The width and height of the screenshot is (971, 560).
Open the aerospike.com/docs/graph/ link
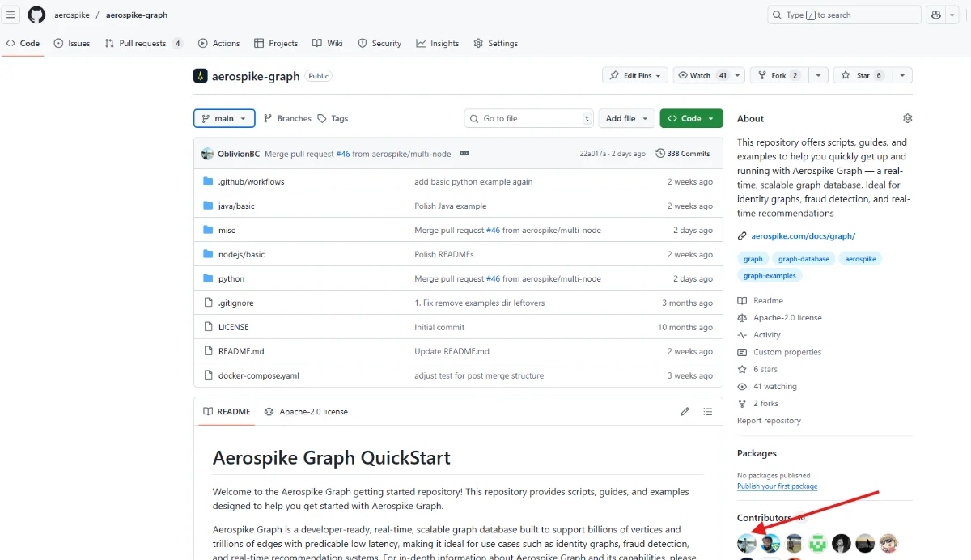803,236
